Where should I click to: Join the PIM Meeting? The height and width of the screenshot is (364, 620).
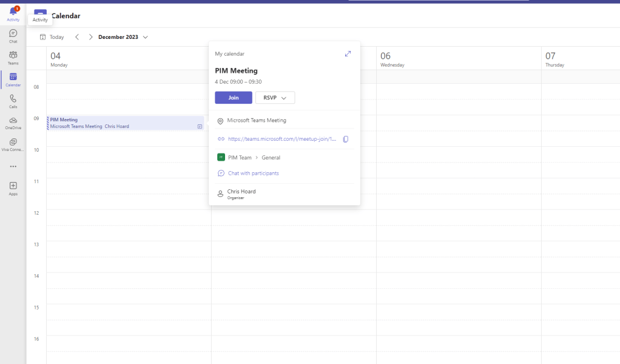point(233,98)
